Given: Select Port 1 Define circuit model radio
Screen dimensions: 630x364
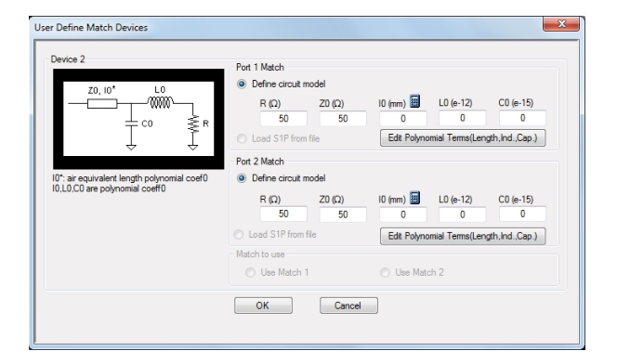Looking at the screenshot, I should tap(242, 84).
